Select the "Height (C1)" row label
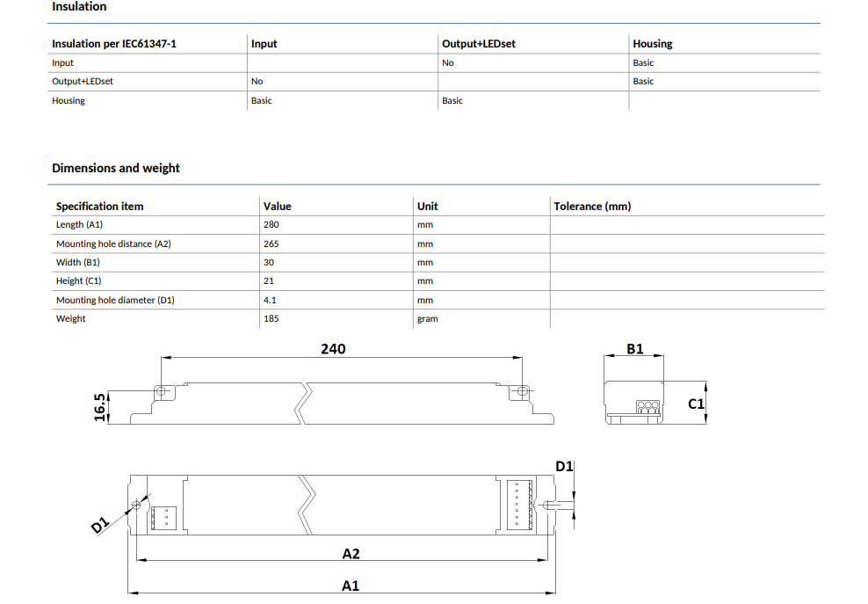 tap(78, 281)
